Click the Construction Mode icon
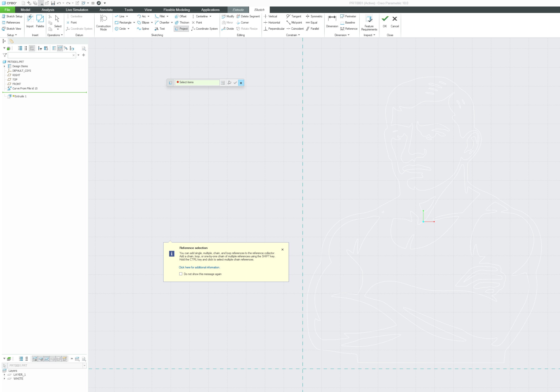Screen dimensions: 560x392 coord(103,19)
